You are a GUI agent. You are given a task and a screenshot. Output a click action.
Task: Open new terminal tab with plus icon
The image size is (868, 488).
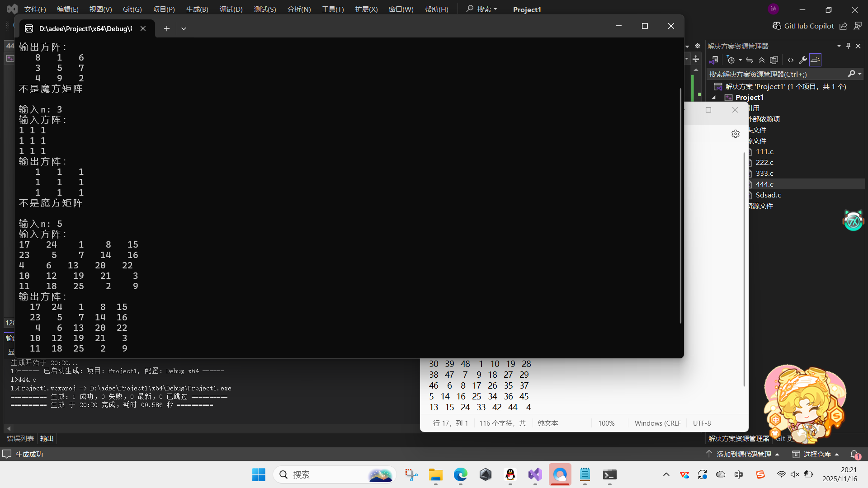[166, 28]
